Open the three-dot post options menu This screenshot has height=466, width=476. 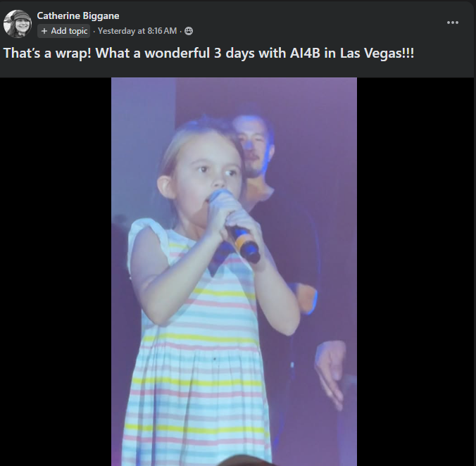(x=453, y=23)
